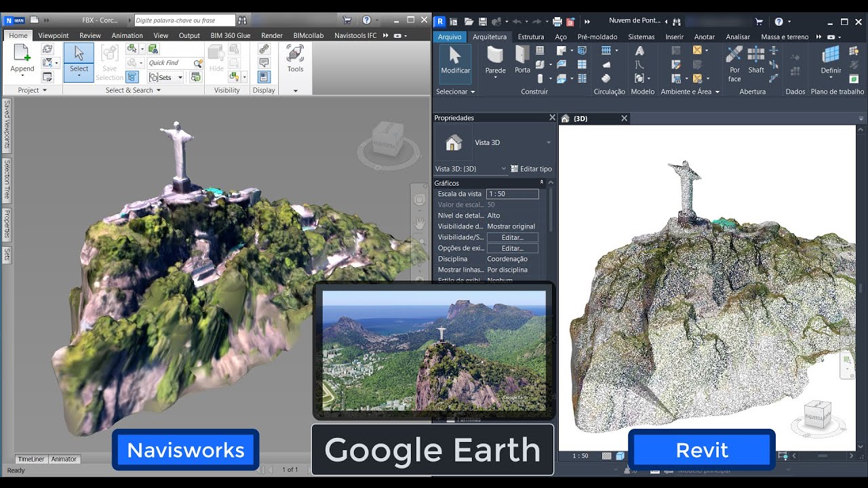Click the Append tool in Navisworks
Image resolution: width=868 pixels, height=488 pixels.
point(22,59)
